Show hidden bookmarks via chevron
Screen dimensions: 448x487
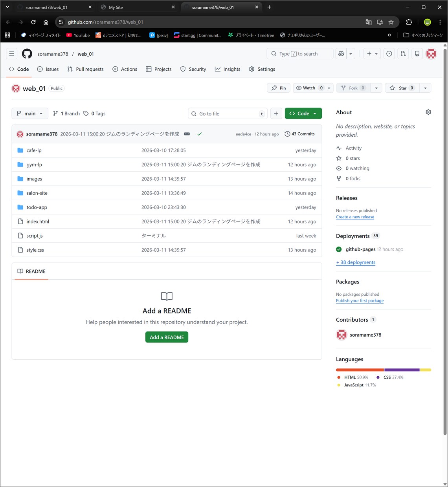389,35
